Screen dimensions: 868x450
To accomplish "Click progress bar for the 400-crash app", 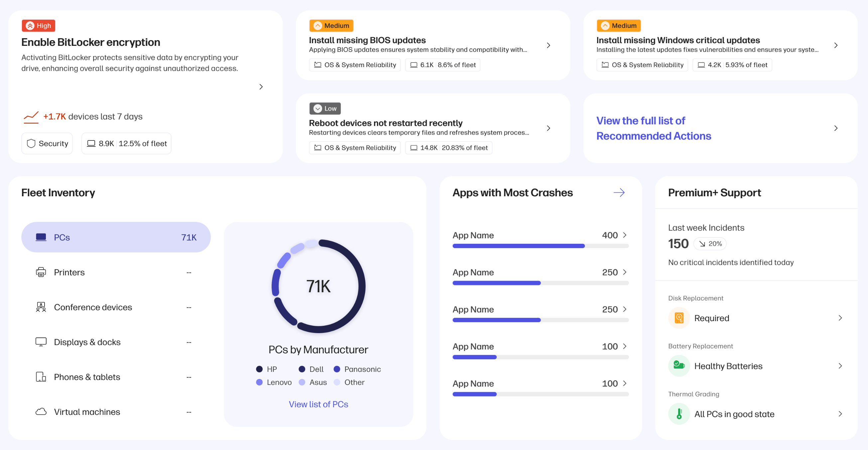I will click(540, 246).
